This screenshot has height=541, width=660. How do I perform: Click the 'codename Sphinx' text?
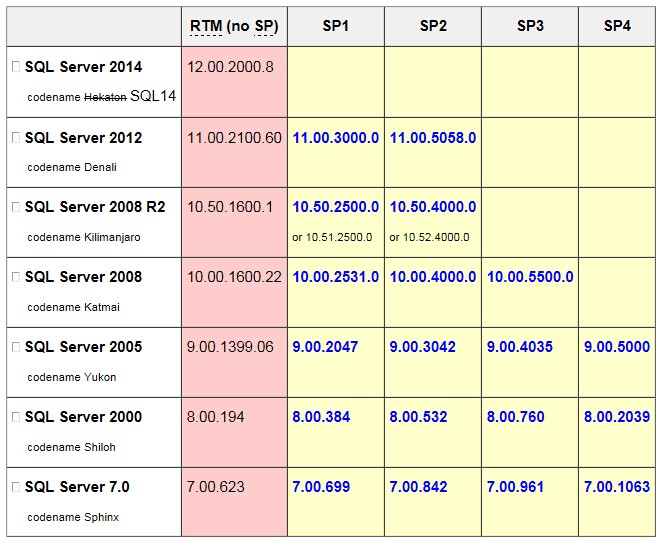(x=73, y=517)
